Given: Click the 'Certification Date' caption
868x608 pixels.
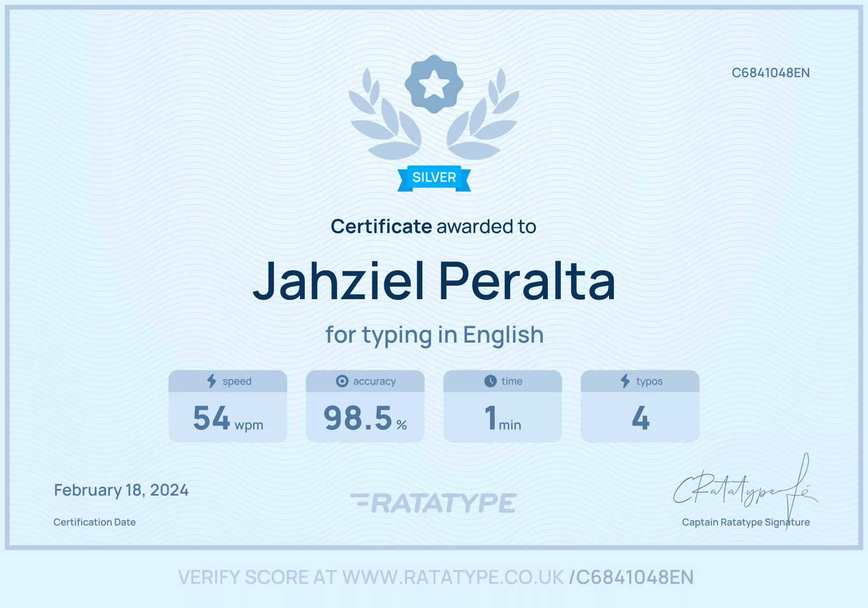Looking at the screenshot, I should pos(95,522).
